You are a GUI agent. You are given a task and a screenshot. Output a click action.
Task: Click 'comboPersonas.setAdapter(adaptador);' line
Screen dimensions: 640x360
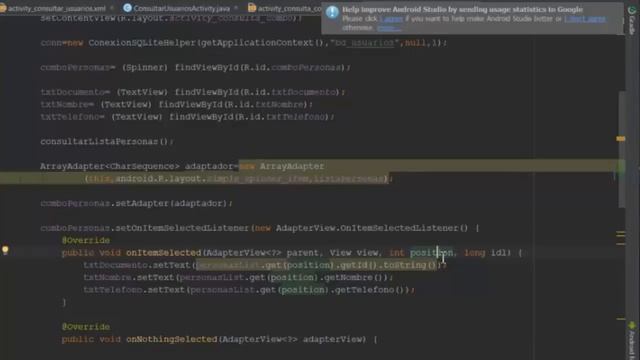(136, 203)
